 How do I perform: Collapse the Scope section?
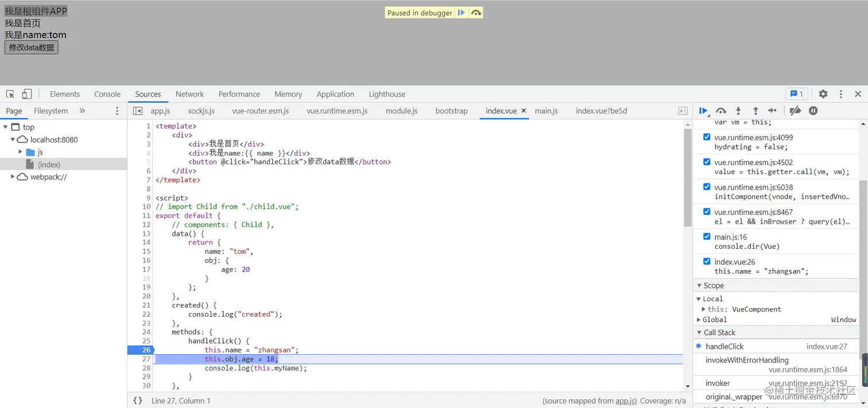699,286
